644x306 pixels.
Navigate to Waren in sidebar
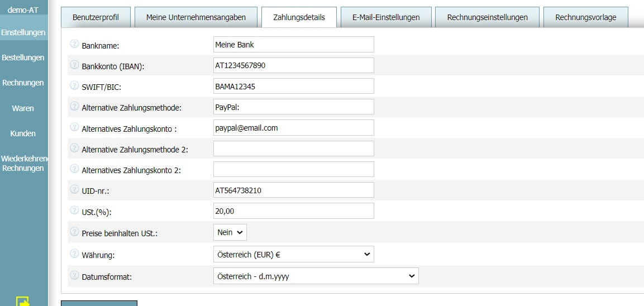point(23,108)
